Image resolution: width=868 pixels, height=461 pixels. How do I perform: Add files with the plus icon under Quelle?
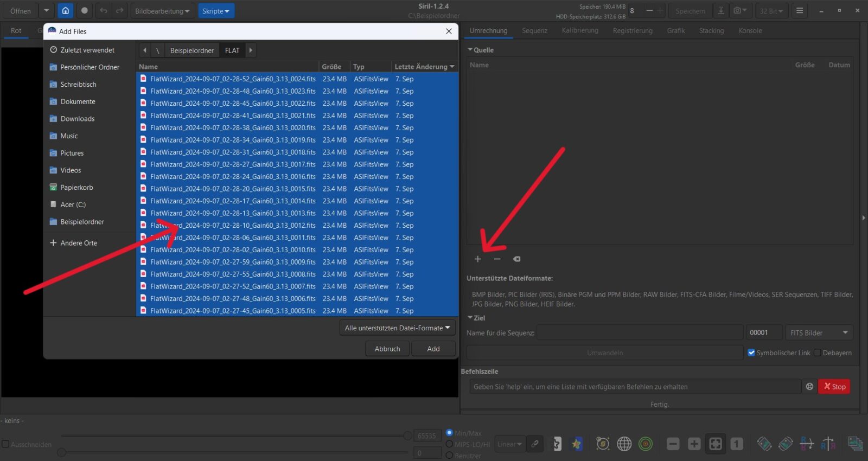point(478,259)
